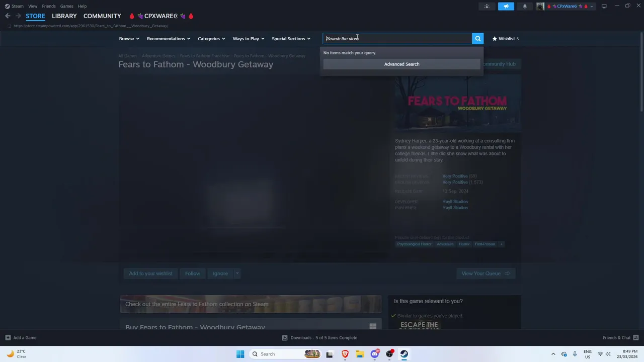Image resolution: width=644 pixels, height=362 pixels.
Task: Switch to the COMMUNITY tab
Action: click(x=102, y=16)
